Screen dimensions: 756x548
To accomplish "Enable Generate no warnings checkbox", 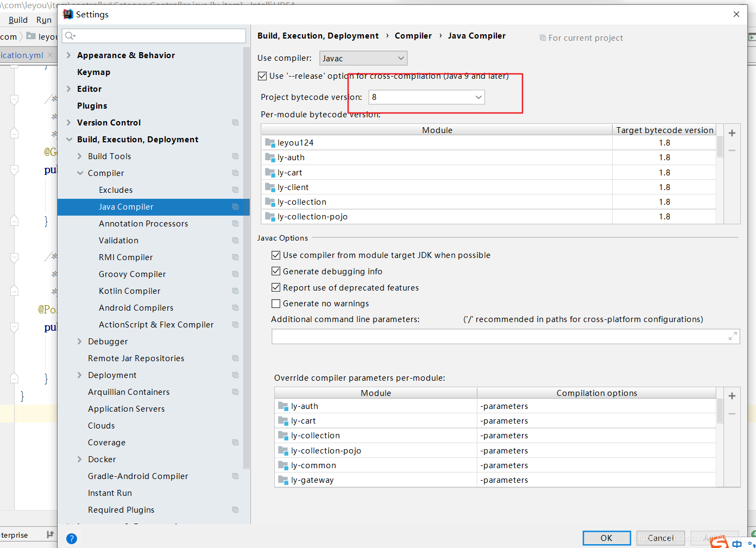I will click(x=276, y=304).
